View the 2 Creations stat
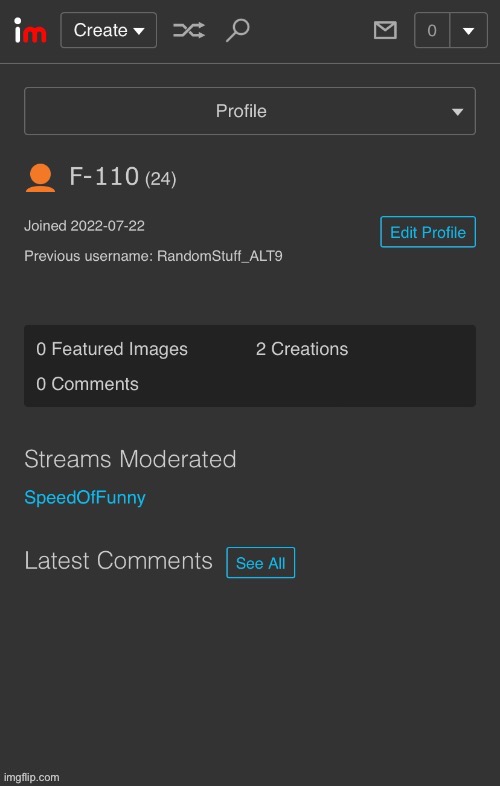 302,349
